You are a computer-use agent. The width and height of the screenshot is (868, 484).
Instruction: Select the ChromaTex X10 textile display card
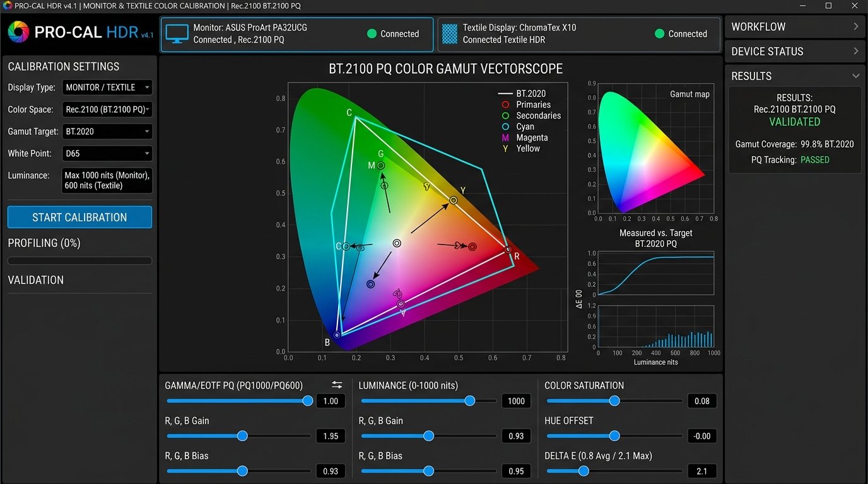[x=578, y=34]
